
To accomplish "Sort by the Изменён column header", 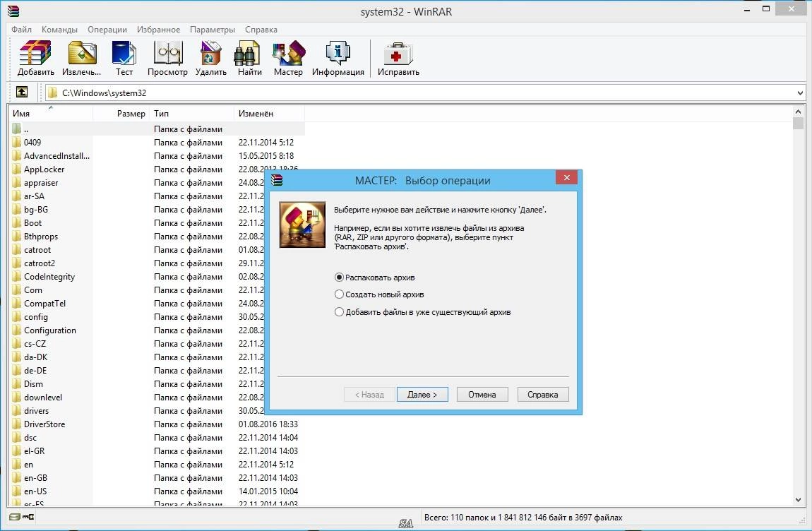I will point(269,113).
